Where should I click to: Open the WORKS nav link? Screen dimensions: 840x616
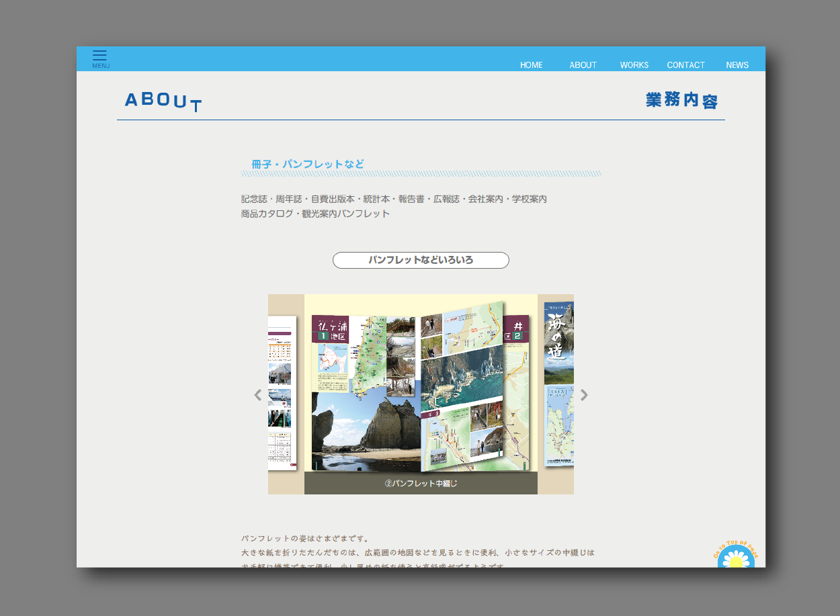[x=634, y=65]
